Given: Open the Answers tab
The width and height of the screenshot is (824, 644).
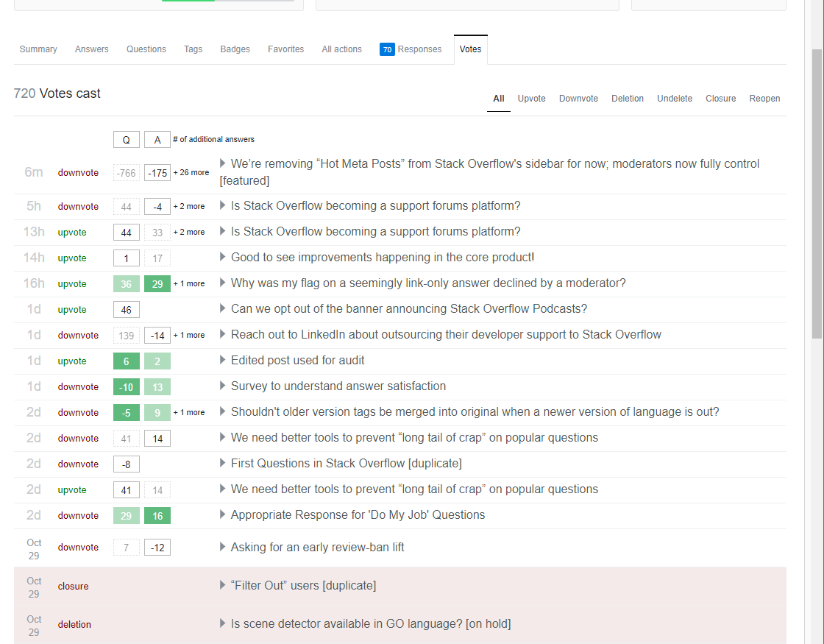Looking at the screenshot, I should click(91, 49).
